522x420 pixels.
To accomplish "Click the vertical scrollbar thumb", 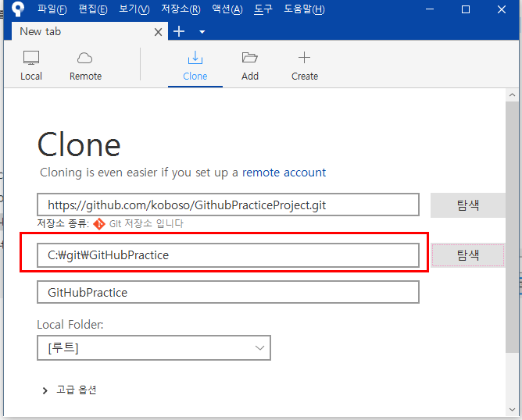I will pyautogui.click(x=513, y=227).
